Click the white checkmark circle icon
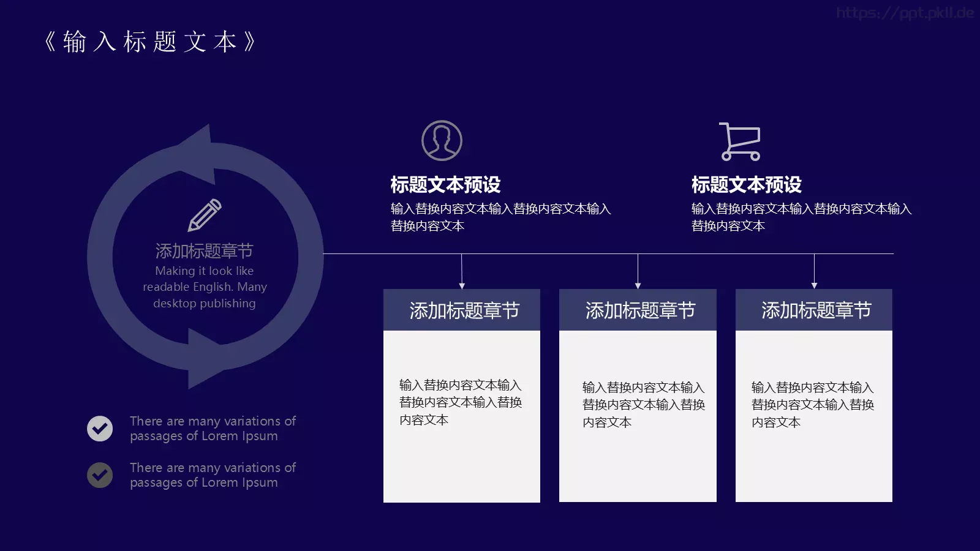This screenshot has width=980, height=551. [x=100, y=429]
